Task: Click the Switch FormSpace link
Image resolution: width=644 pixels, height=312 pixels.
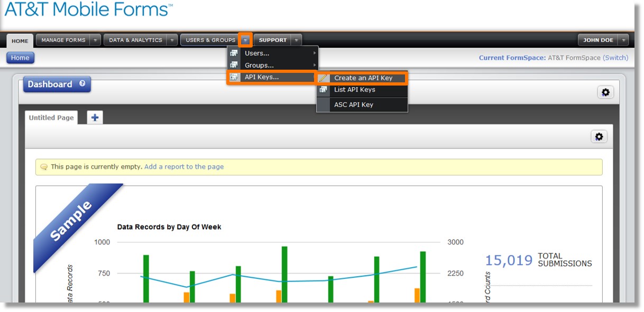Action: (x=615, y=58)
